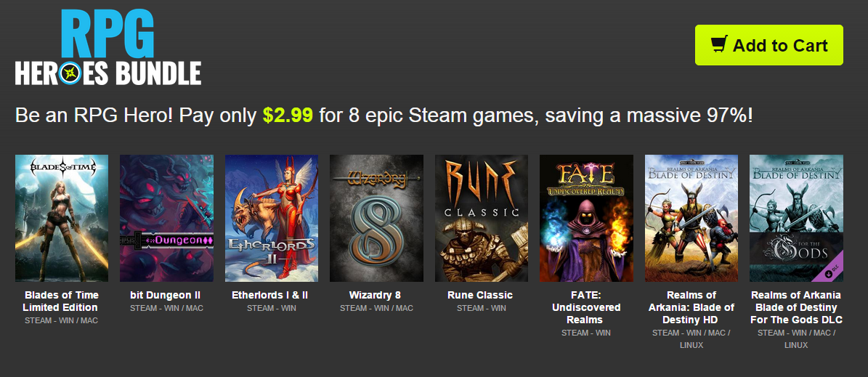The width and height of the screenshot is (868, 377).
Task: Click the bit Dungeon II title link
Action: tap(165, 295)
